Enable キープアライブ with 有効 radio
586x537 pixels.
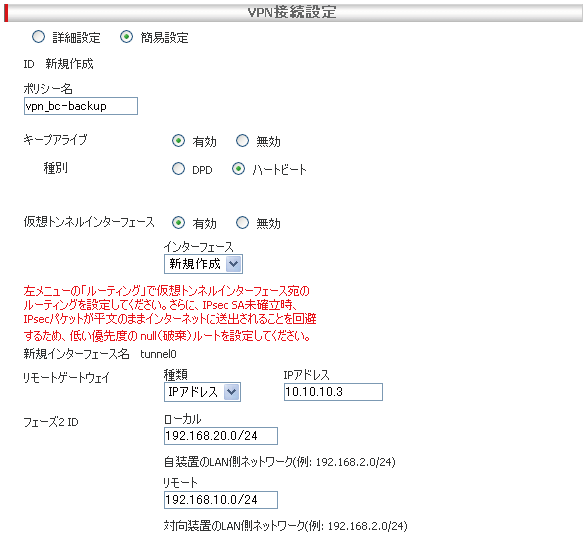178,141
